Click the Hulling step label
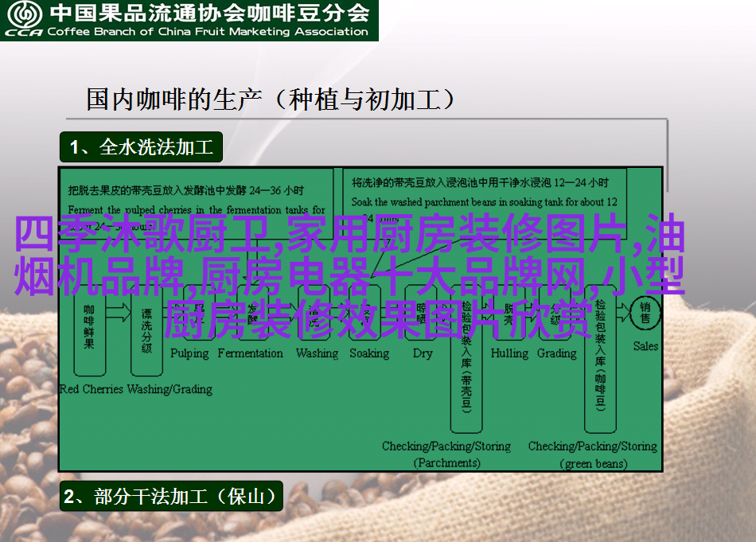The width and height of the screenshot is (756, 542). click(509, 353)
